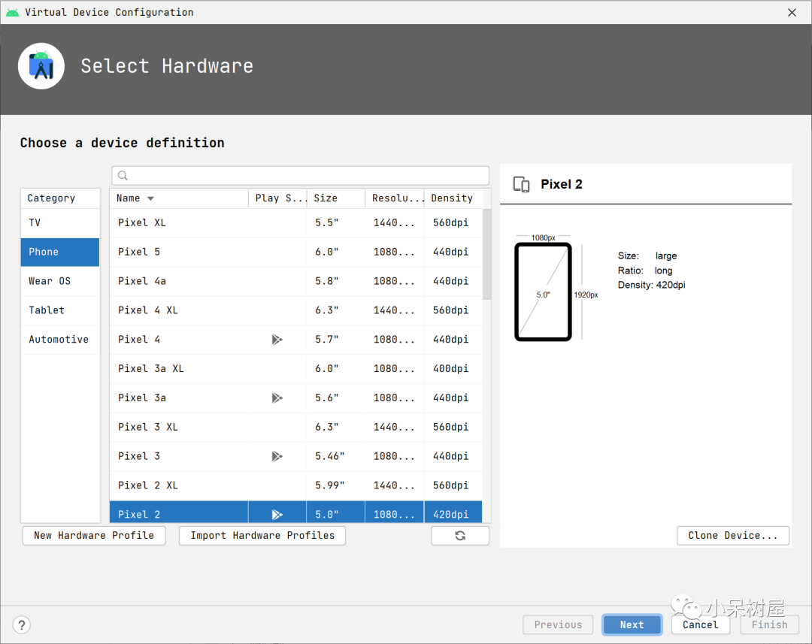Select the Pixel 3 XL device row
The width and height of the screenshot is (812, 644).
[x=295, y=427]
